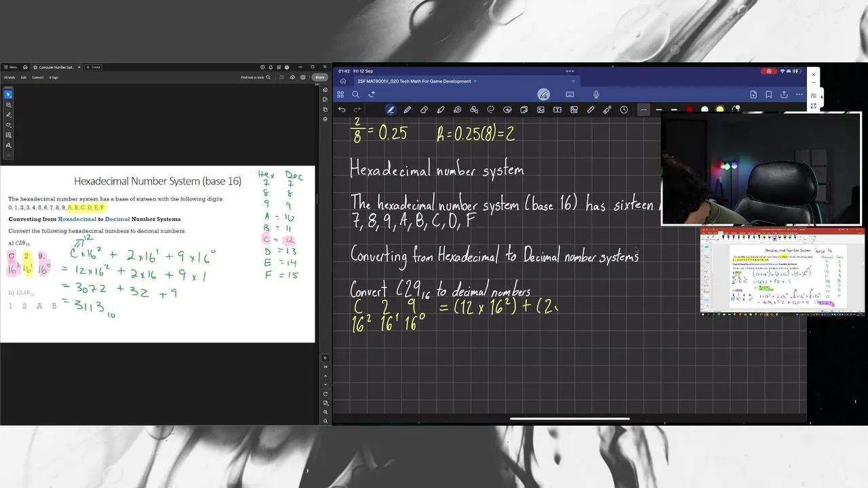
Task: Open the multitasking three-dot menu
Action: [570, 71]
